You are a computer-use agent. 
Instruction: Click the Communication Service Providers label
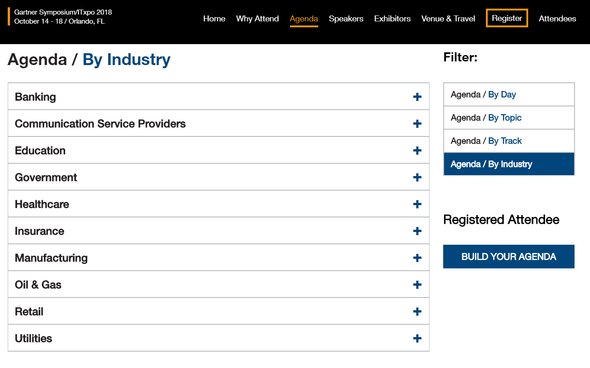coord(100,123)
